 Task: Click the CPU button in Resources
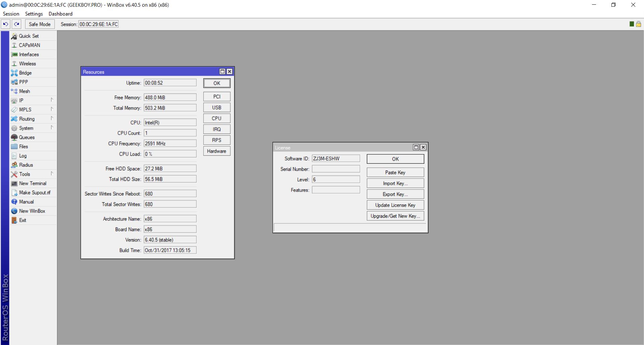click(217, 118)
